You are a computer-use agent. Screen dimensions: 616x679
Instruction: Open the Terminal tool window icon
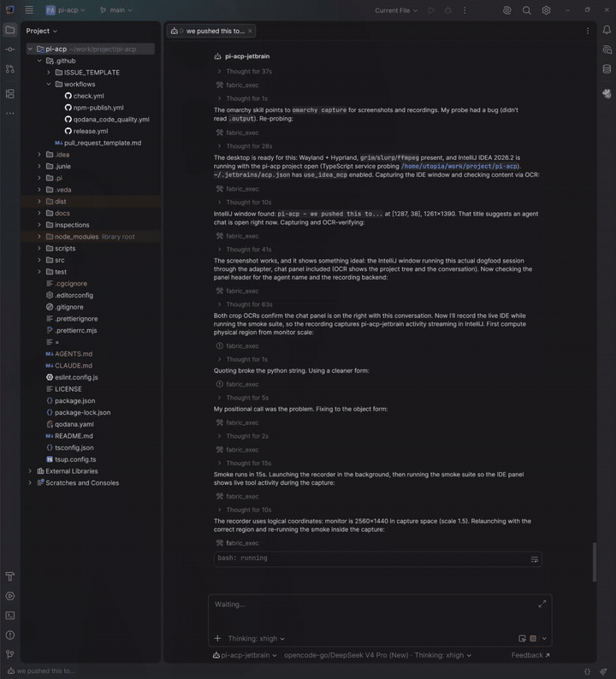tap(10, 616)
